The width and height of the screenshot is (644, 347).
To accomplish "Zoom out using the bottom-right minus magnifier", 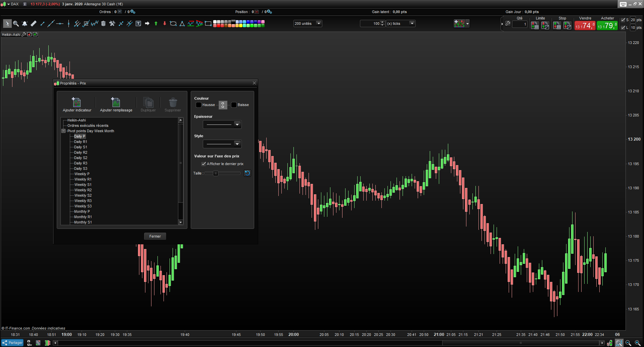I will click(628, 343).
